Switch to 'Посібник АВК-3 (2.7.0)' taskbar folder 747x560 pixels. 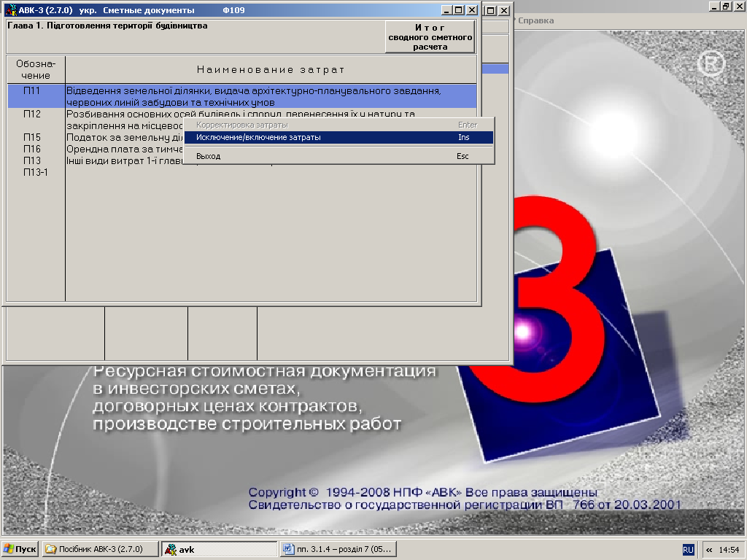[100, 549]
